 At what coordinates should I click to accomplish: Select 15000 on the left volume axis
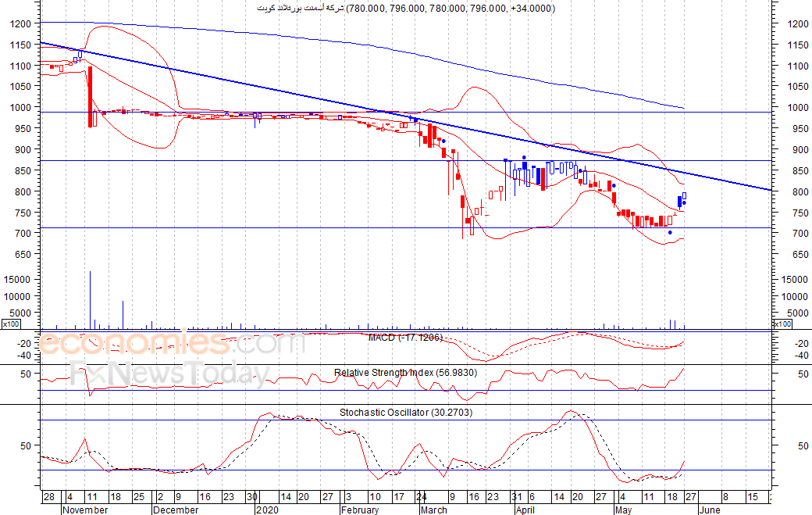18,279
